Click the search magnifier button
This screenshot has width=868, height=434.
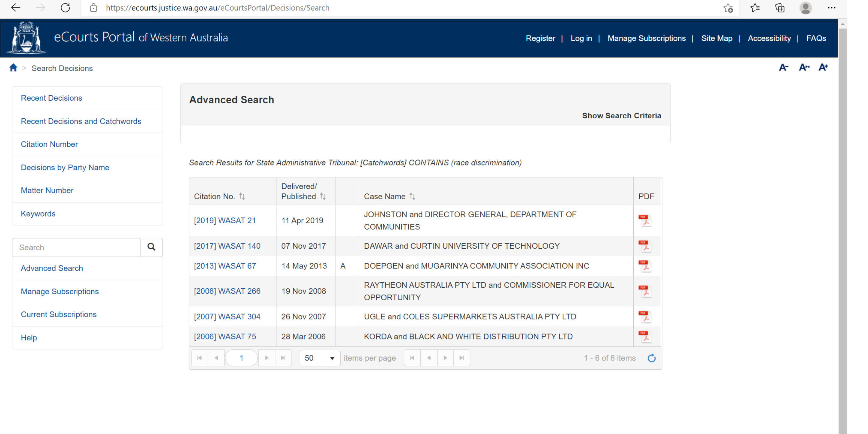[151, 247]
